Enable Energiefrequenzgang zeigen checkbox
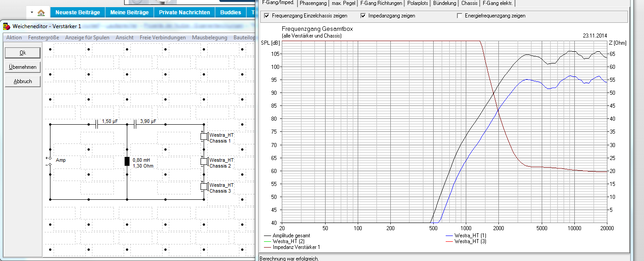Screen dimensions: 644x261 [x=460, y=16]
